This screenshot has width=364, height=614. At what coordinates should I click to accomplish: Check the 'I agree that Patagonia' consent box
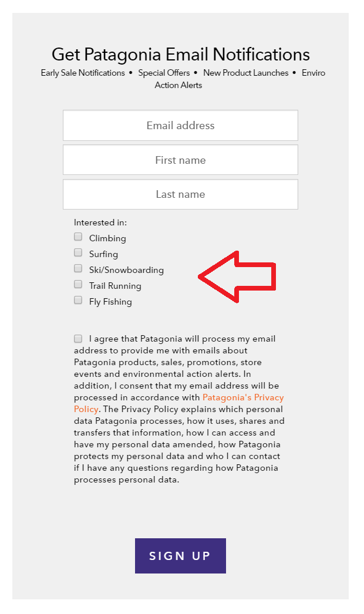click(x=78, y=338)
